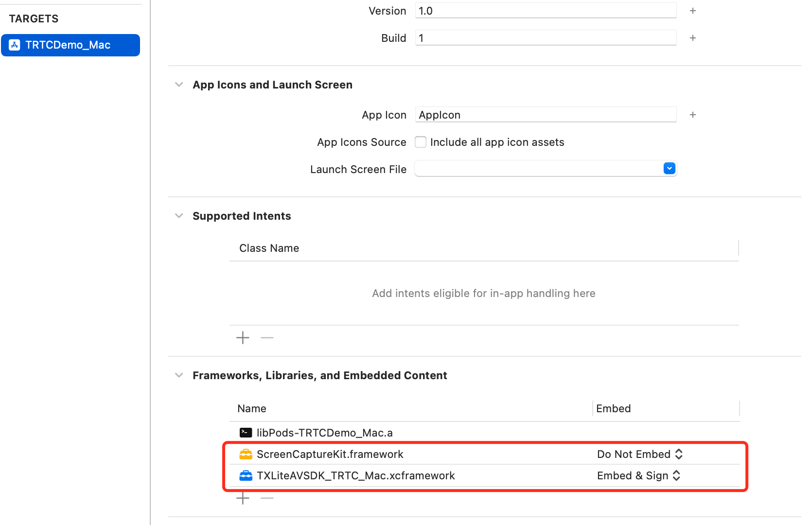The image size is (812, 525).
Task: Add a supported intent with the plus button
Action: coord(243,338)
